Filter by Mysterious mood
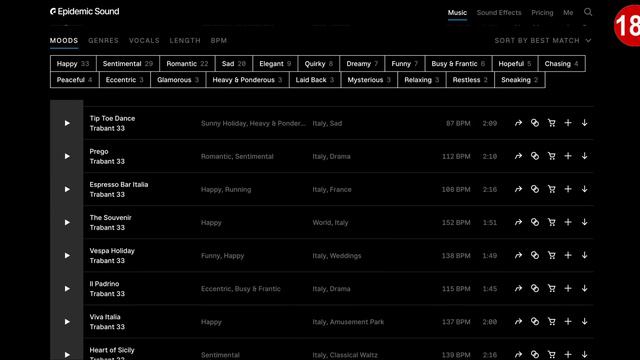 click(369, 80)
